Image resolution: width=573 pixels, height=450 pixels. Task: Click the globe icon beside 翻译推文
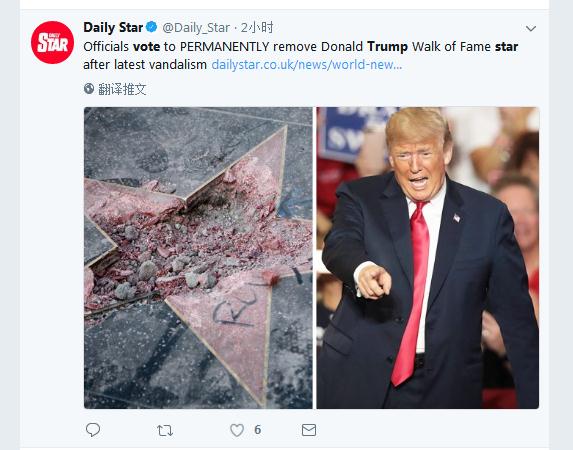coord(89,88)
